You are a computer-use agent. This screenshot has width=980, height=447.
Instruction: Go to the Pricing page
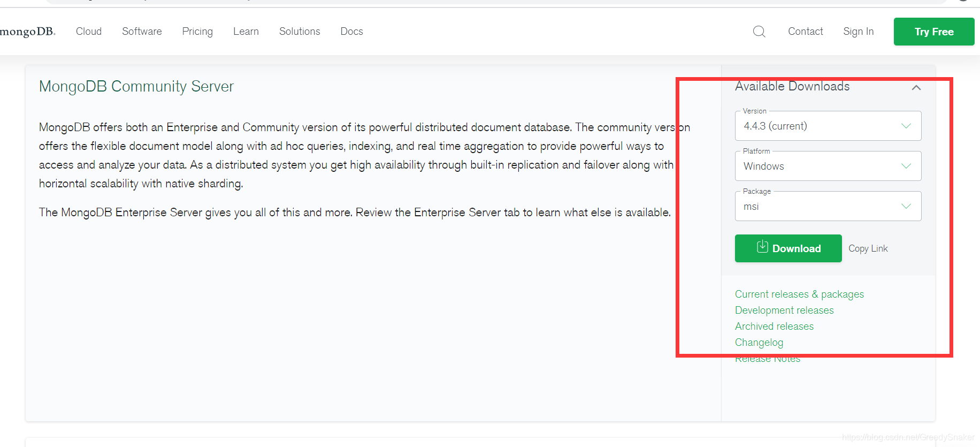(x=197, y=32)
